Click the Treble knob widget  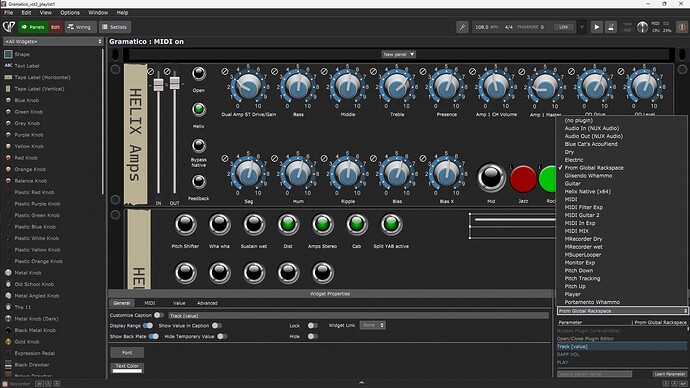point(397,88)
